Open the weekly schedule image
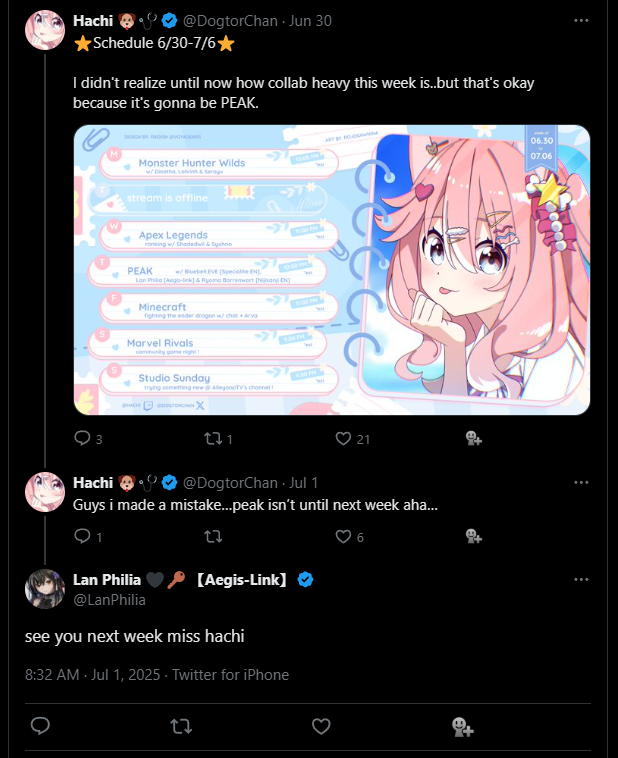 pyautogui.click(x=332, y=270)
